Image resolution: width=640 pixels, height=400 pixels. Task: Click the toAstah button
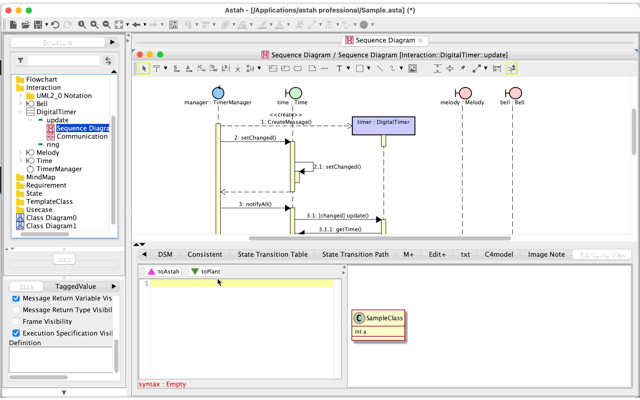[x=163, y=272]
